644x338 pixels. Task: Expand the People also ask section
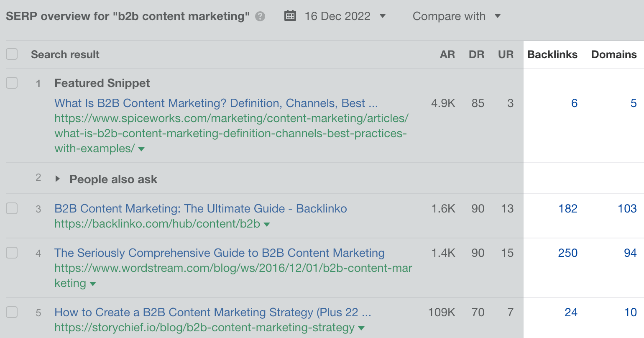click(x=58, y=179)
